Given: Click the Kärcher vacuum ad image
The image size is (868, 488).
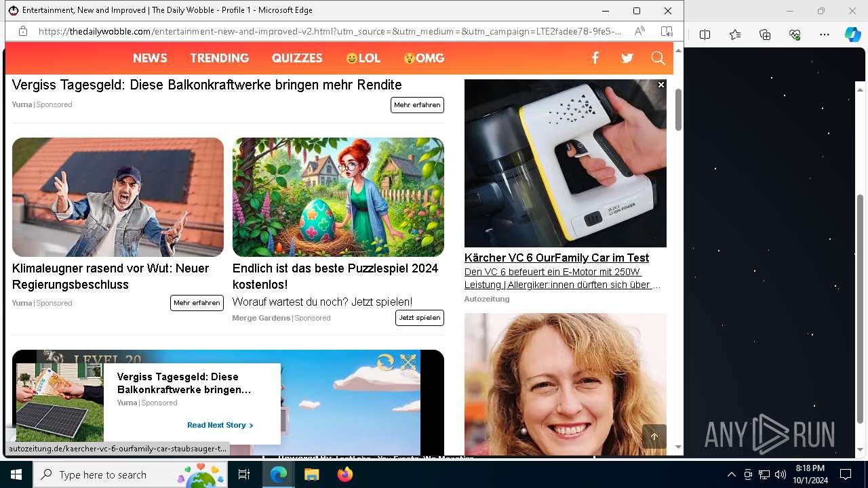Looking at the screenshot, I should pos(566,163).
